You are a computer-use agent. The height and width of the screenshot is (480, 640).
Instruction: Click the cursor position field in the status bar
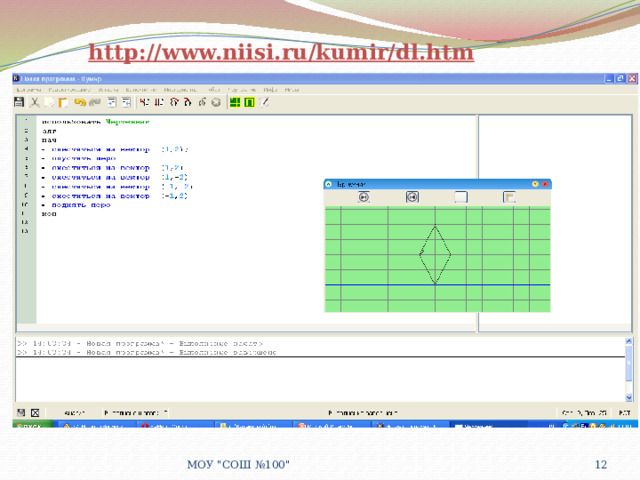point(584,413)
